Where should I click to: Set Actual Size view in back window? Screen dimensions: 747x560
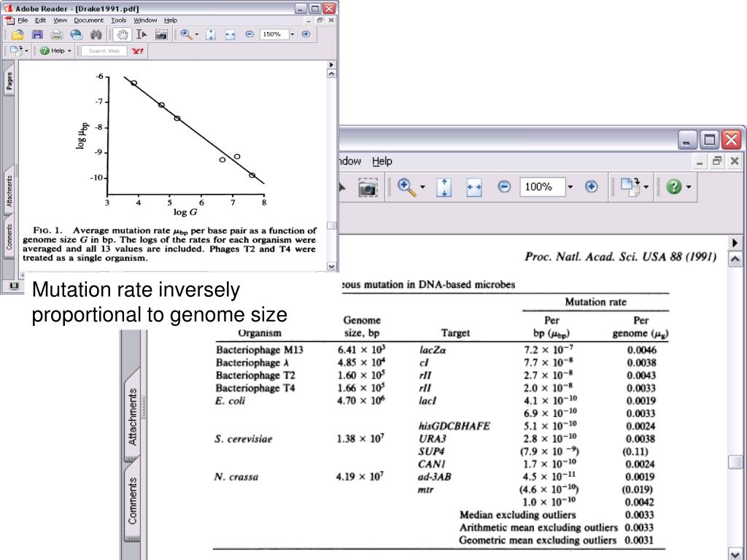[444, 187]
